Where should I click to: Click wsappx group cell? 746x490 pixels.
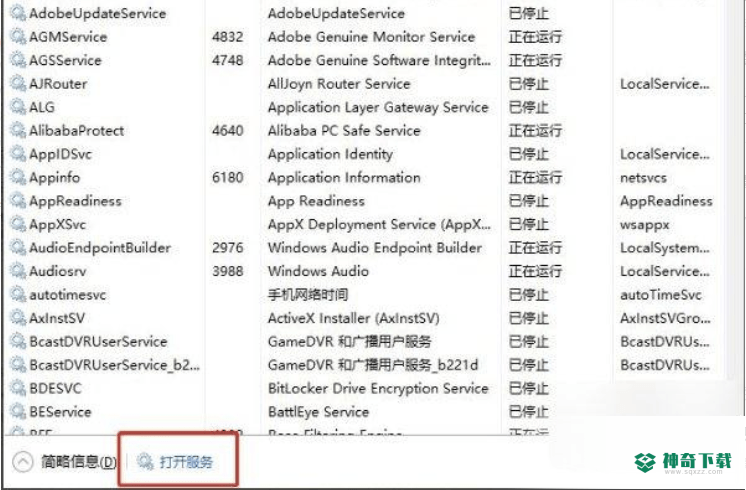click(x=645, y=225)
